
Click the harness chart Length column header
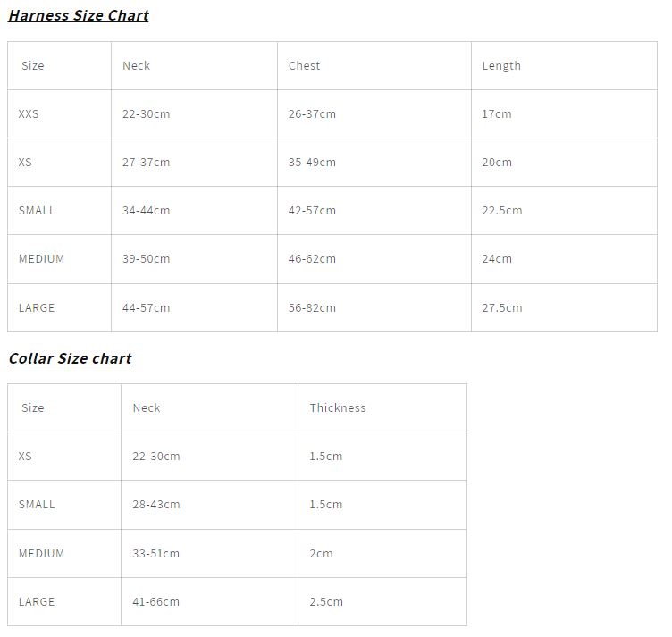[501, 66]
